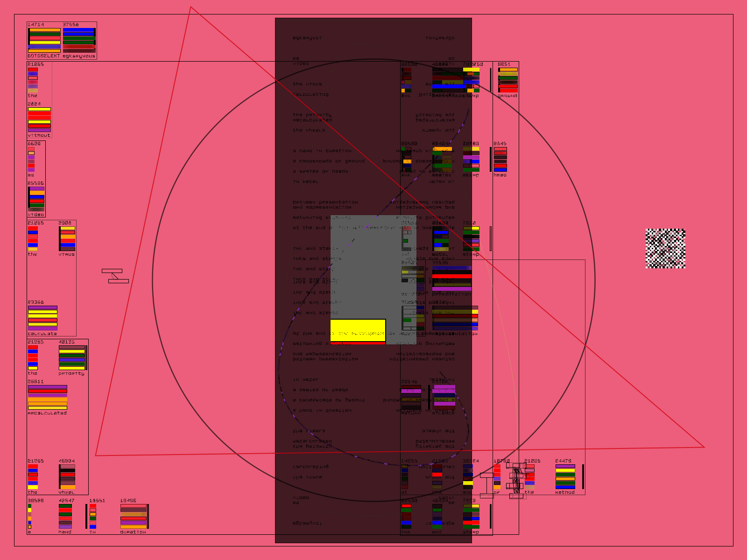Select the color stack labeled 'duration'

coord(134,516)
